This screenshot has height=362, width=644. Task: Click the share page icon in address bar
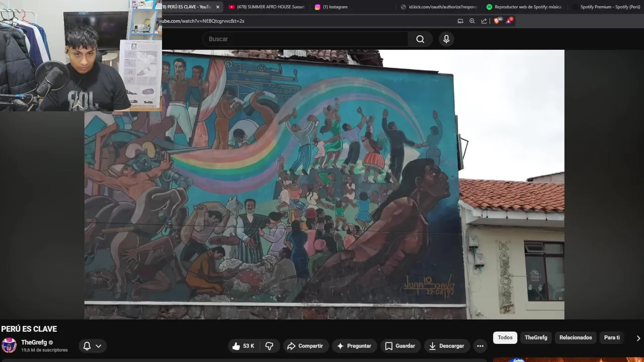tap(484, 21)
